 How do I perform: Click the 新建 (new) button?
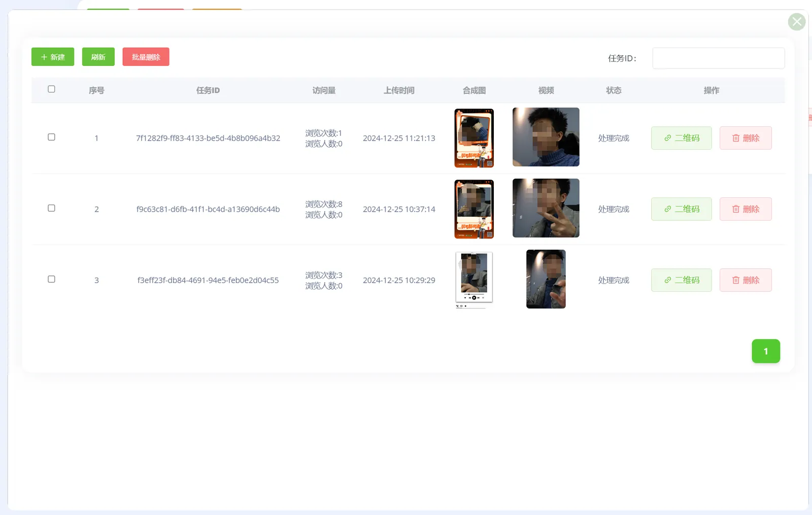pos(53,57)
